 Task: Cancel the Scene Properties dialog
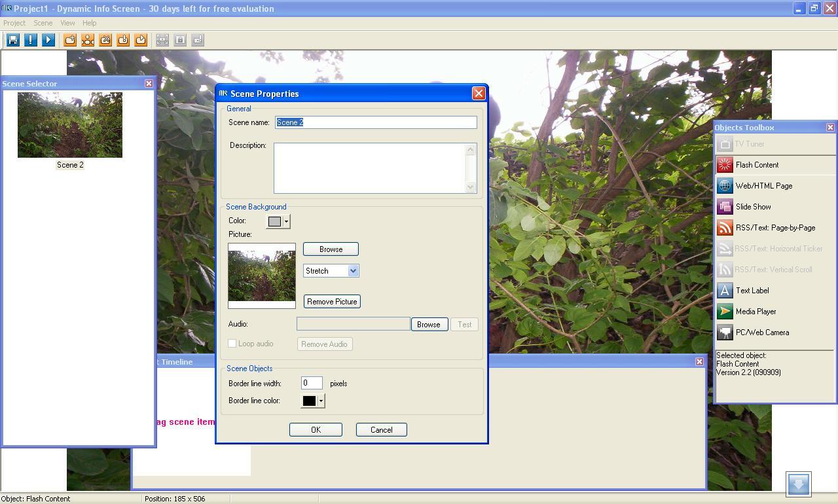click(x=382, y=430)
